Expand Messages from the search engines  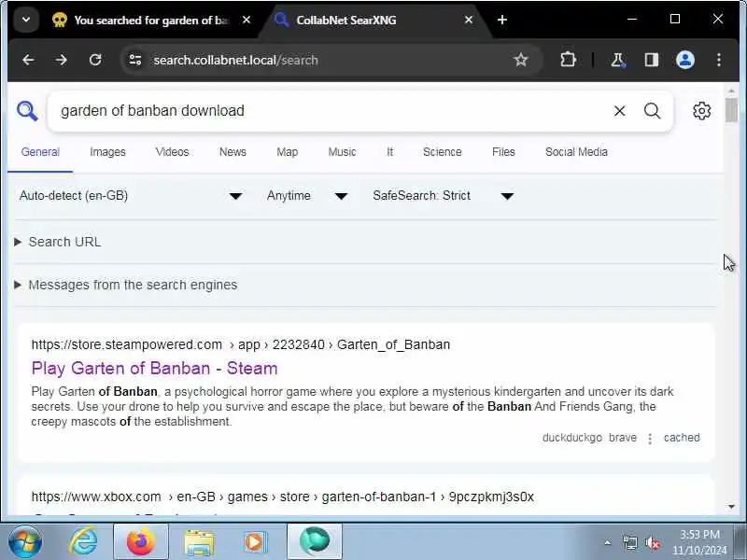click(x=126, y=286)
